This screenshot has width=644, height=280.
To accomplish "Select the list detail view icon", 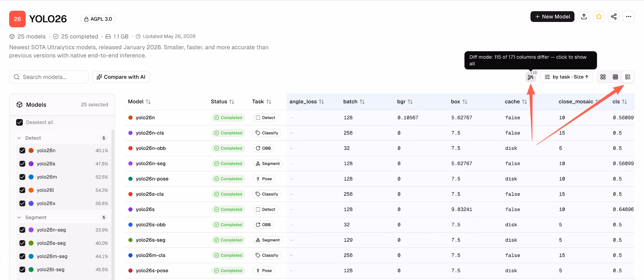I will tap(628, 77).
